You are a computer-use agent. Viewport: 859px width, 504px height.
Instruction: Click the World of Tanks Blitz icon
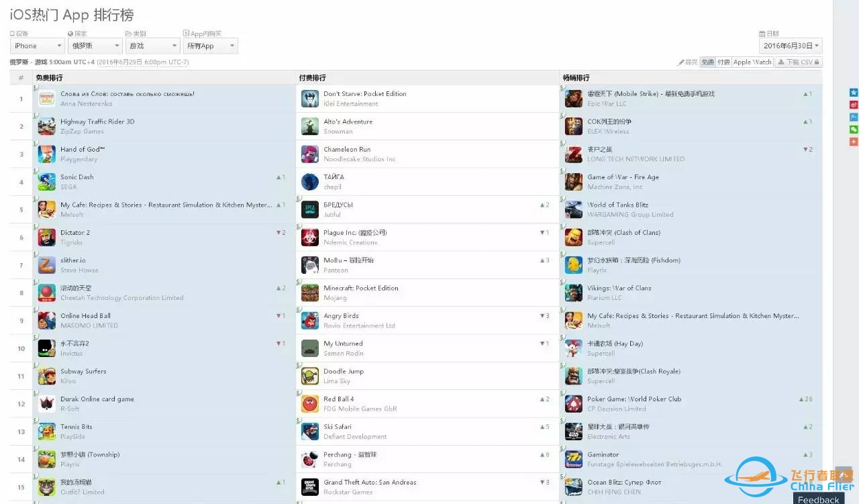[574, 209]
